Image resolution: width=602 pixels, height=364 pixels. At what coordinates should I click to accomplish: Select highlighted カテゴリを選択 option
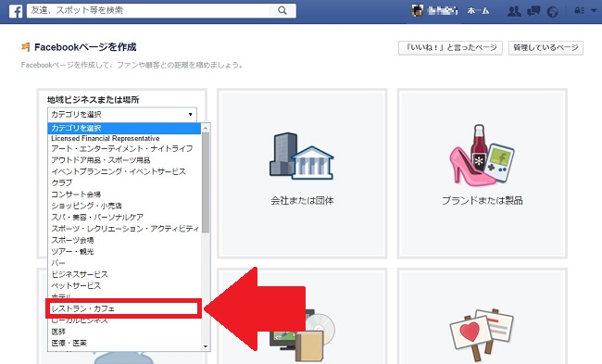coord(124,128)
